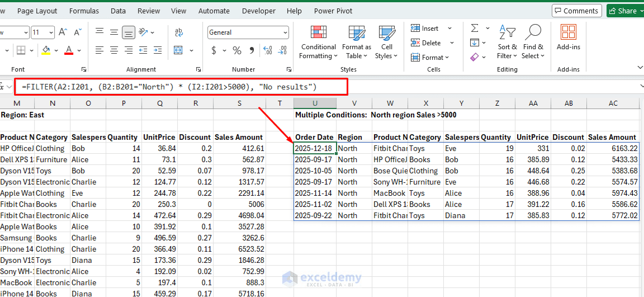Center text horizontally
The image size is (644, 297).
[114, 50]
